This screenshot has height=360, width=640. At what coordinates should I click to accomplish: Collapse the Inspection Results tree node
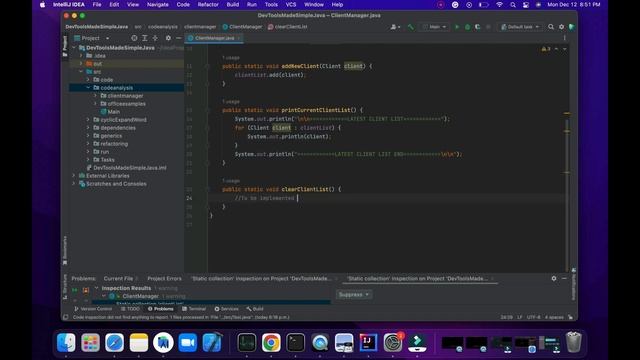pos(96,288)
